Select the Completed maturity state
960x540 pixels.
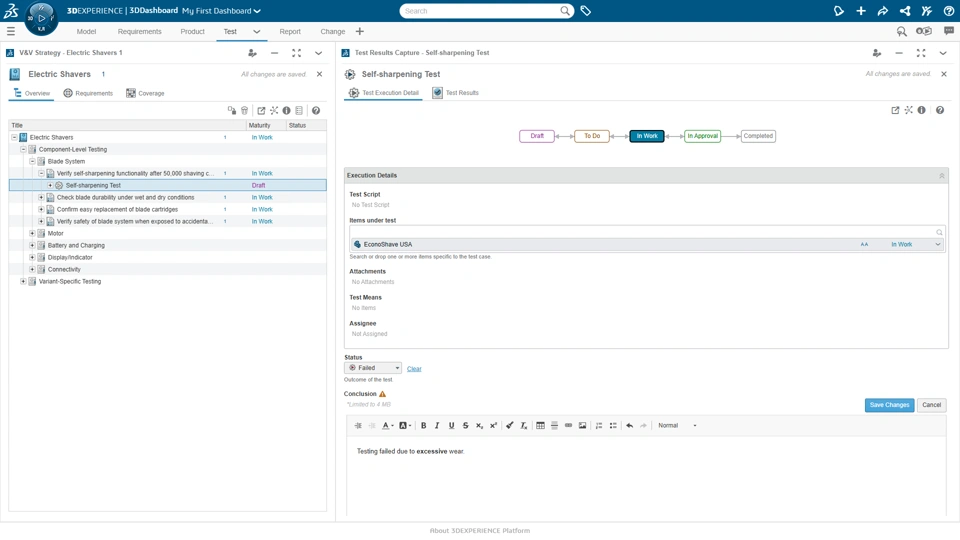coord(758,136)
